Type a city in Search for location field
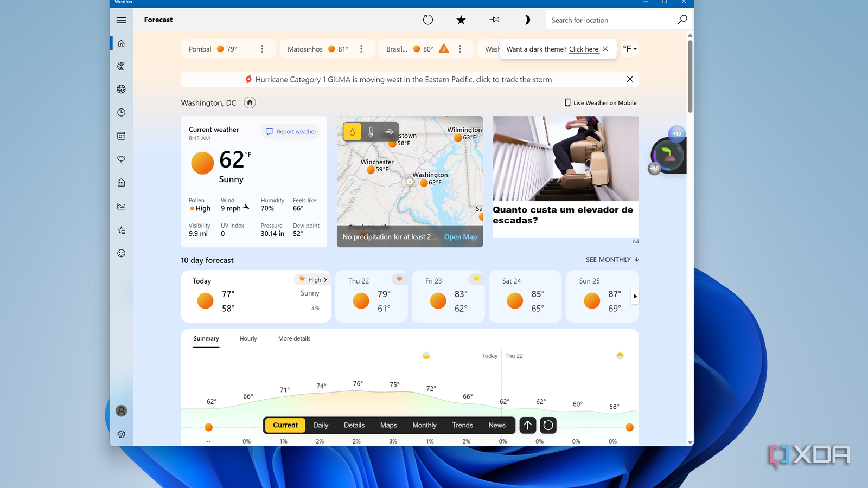Viewport: 868px width, 488px height. pyautogui.click(x=597, y=20)
